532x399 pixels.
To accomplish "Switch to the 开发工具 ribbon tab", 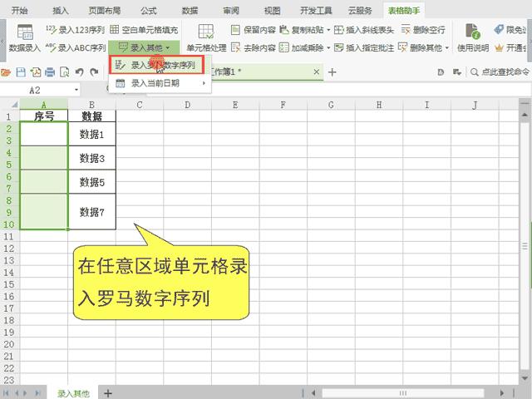I will (x=316, y=11).
